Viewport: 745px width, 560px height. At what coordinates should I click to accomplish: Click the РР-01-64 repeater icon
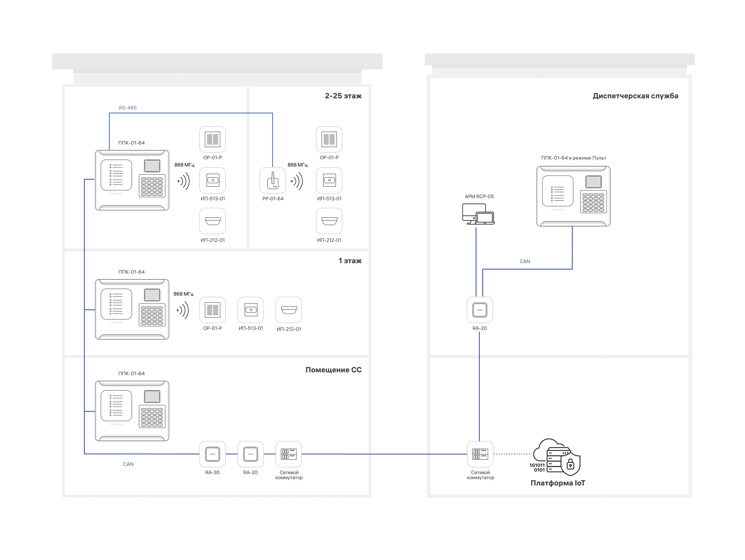pos(272,180)
